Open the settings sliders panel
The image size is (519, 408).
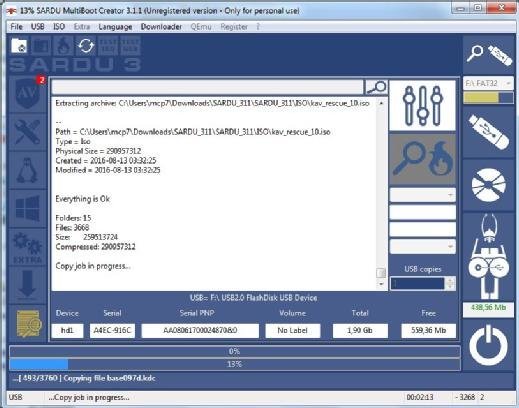pos(422,105)
